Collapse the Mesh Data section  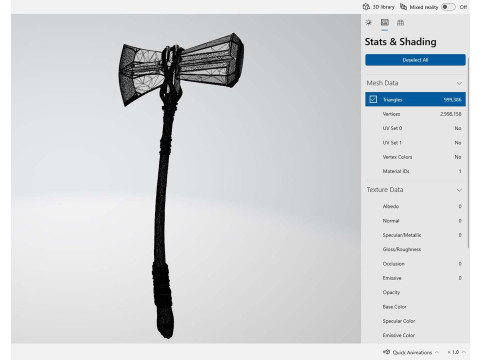[x=459, y=83]
